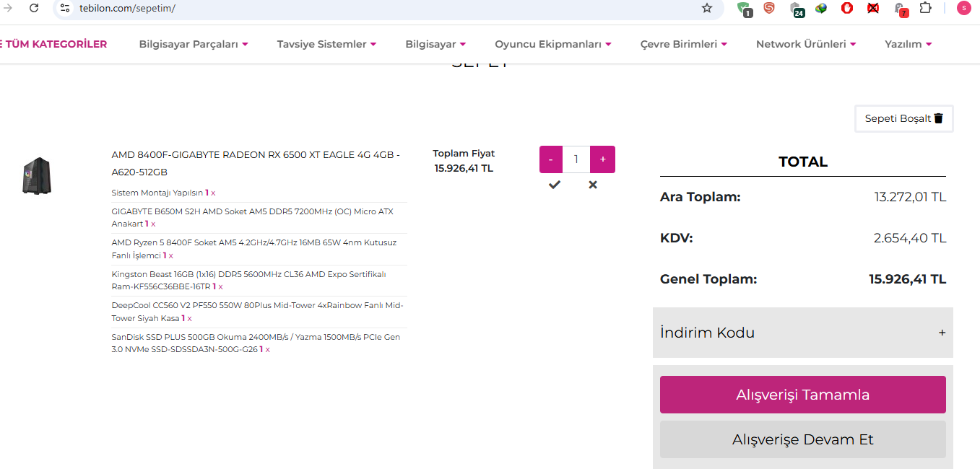This screenshot has width=980, height=474.
Task: Click the DeepCool CC560 V2 item text
Action: tap(257, 312)
